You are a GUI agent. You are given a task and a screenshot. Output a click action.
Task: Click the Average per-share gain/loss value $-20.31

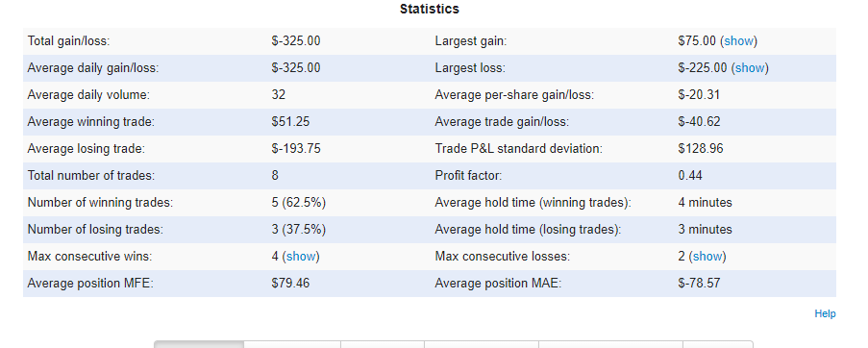click(699, 95)
